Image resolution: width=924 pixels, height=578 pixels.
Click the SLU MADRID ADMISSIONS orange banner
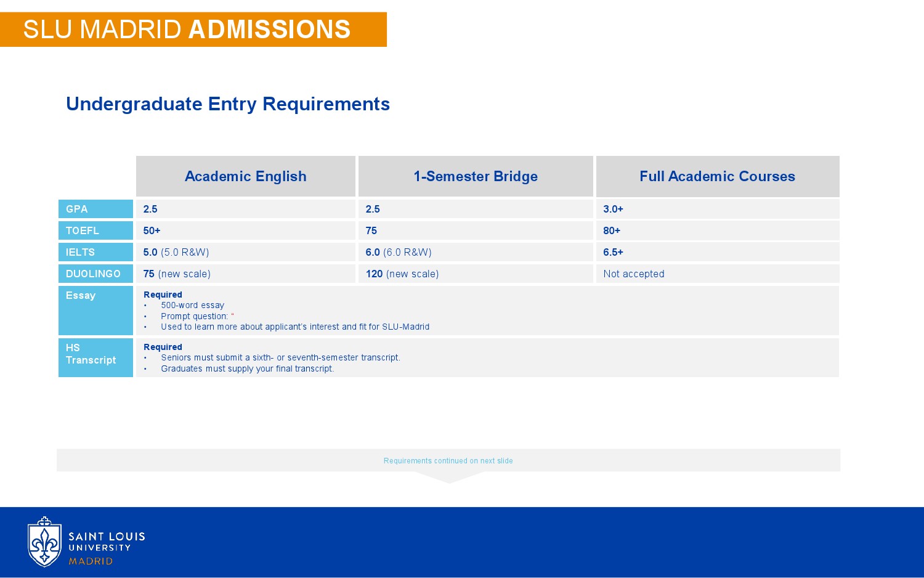point(193,30)
